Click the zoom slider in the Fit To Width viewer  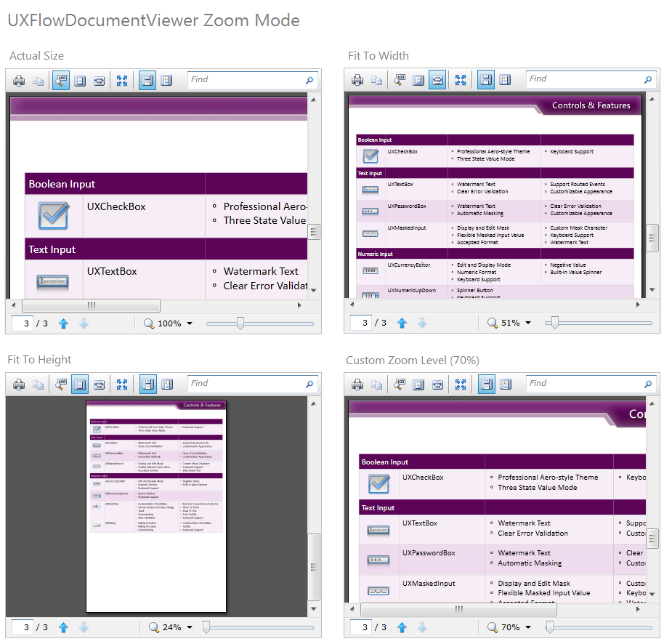(599, 323)
